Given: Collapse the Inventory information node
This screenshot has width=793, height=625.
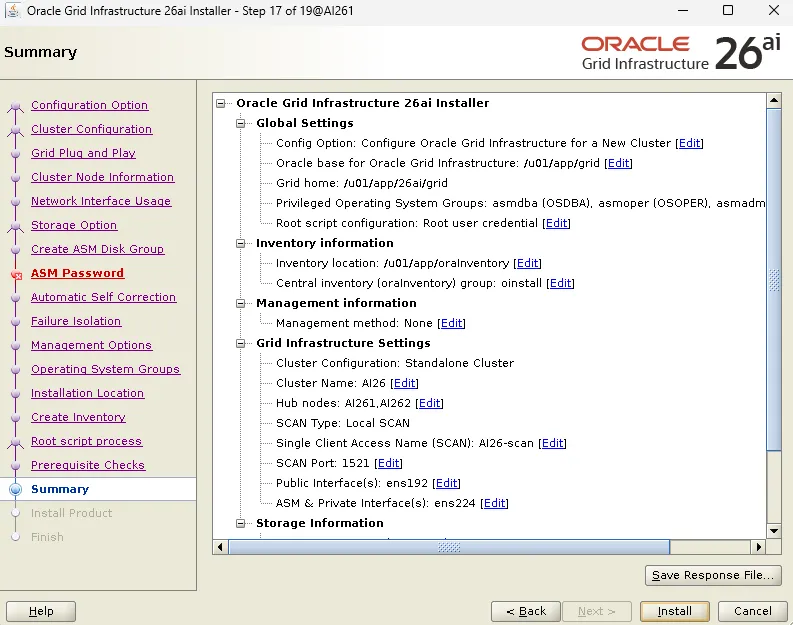Looking at the screenshot, I should tap(241, 243).
